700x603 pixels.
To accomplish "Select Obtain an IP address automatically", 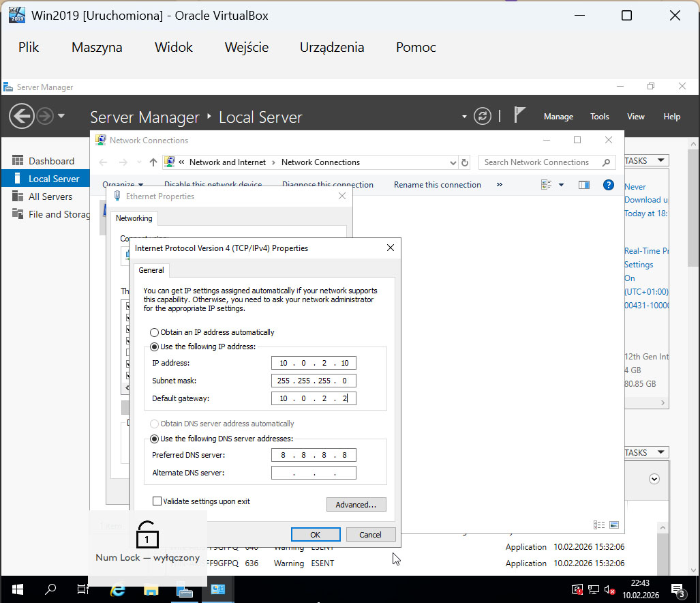I will 154,332.
